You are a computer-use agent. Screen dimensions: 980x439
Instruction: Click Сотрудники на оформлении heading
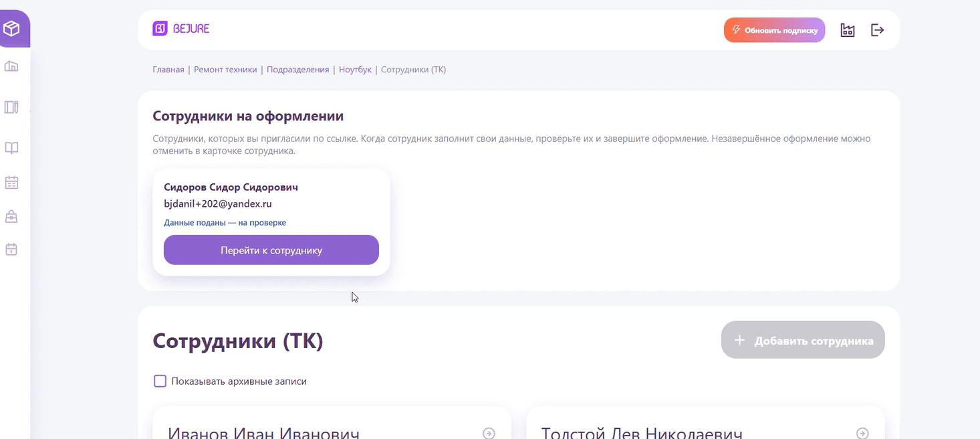(248, 116)
